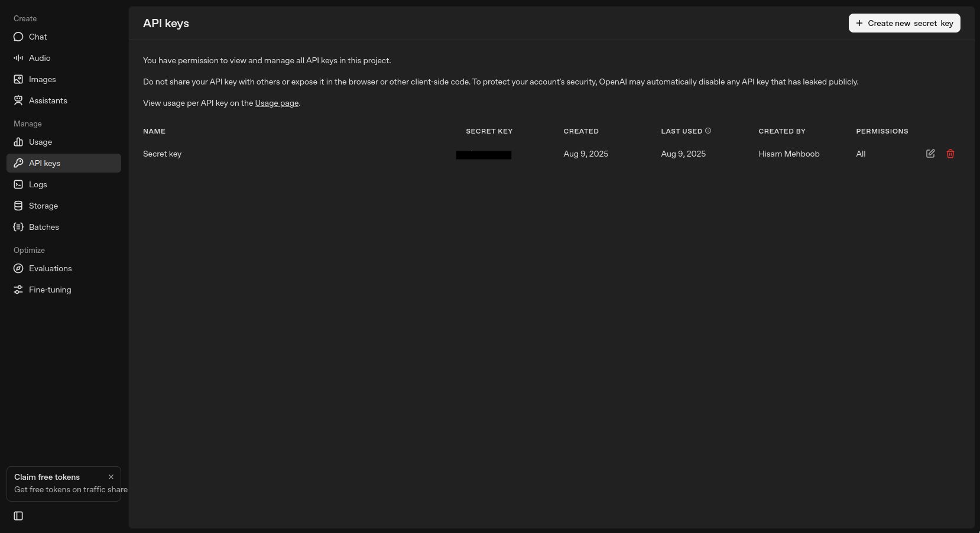Image resolution: width=980 pixels, height=533 pixels.
Task: Open the Usage page link
Action: (277, 103)
